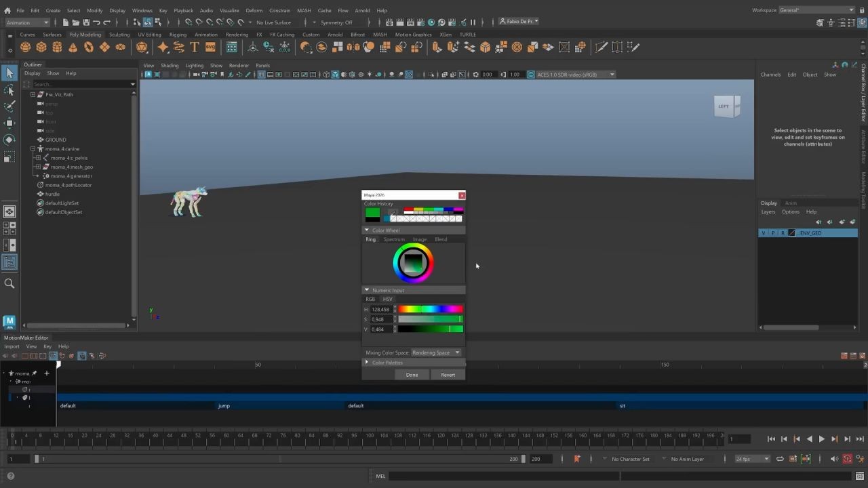Click the search magnifier in the toolbox

[9, 284]
